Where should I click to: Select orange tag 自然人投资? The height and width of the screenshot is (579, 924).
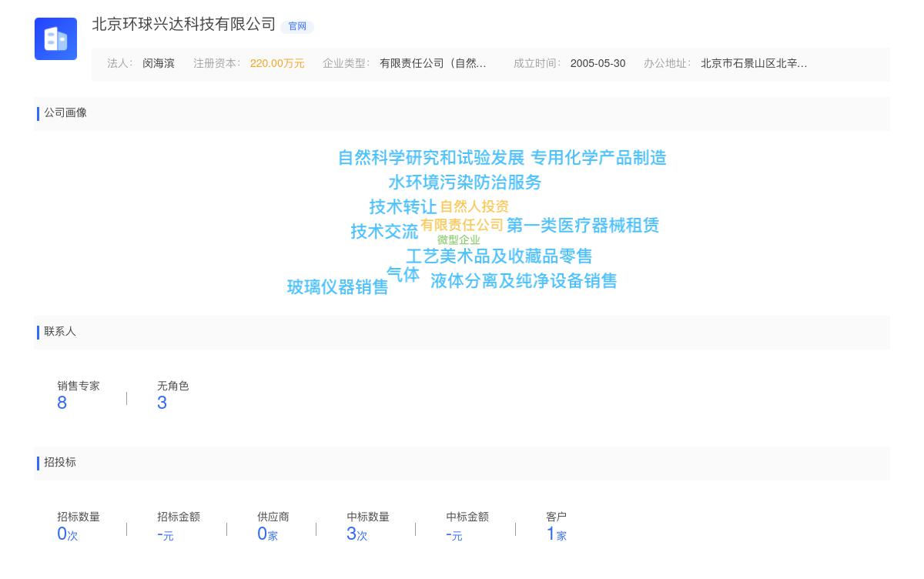pos(474,207)
